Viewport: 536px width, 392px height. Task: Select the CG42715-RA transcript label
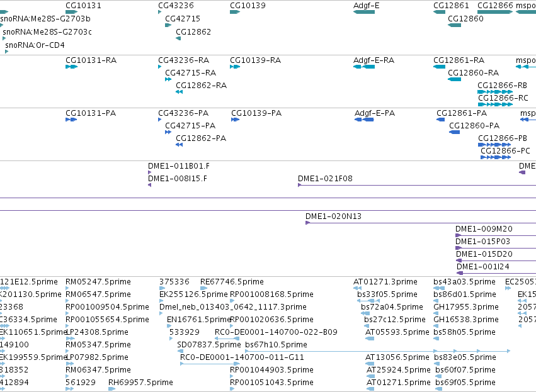[190, 73]
